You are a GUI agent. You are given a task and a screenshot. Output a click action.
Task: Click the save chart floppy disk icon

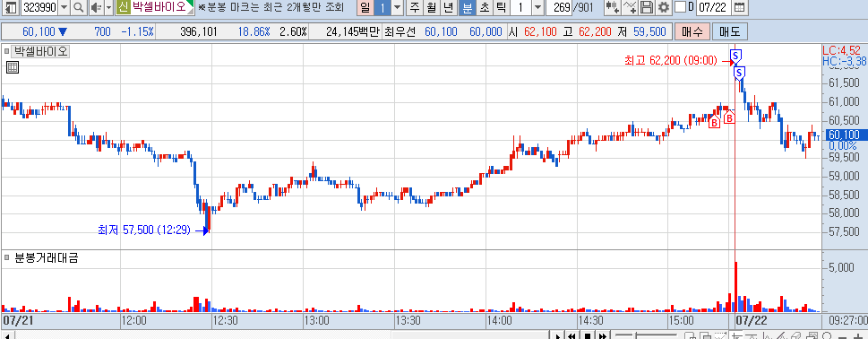pos(647,8)
